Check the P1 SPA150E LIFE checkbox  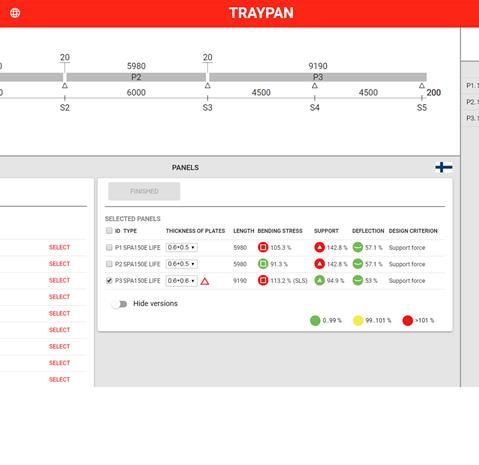pos(109,247)
